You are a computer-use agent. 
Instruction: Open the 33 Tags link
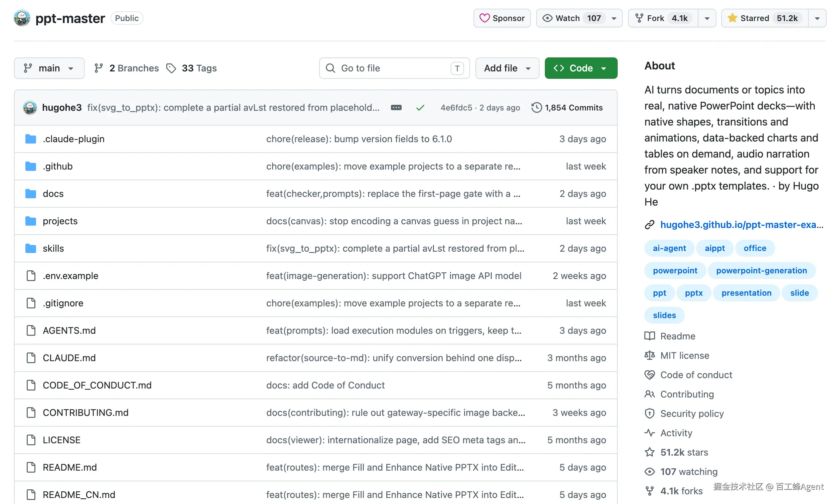coord(192,68)
